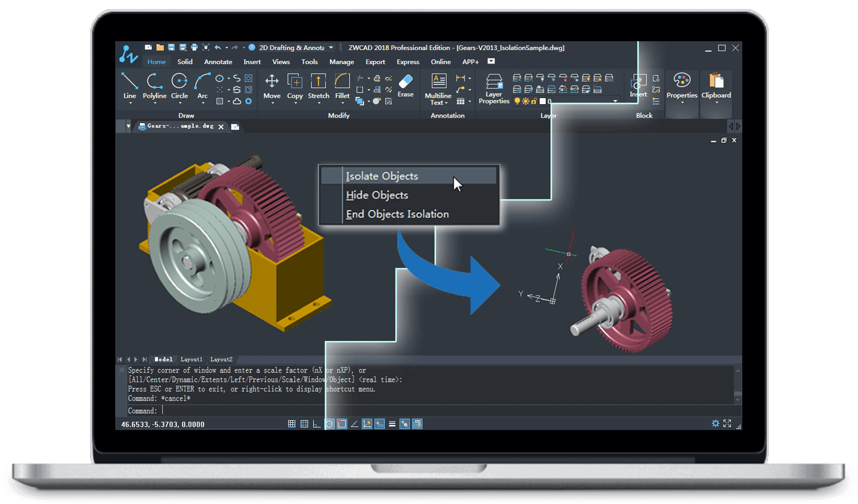The width and height of the screenshot is (858, 504).
Task: Click the Undo arrow icon
Action: tap(217, 48)
